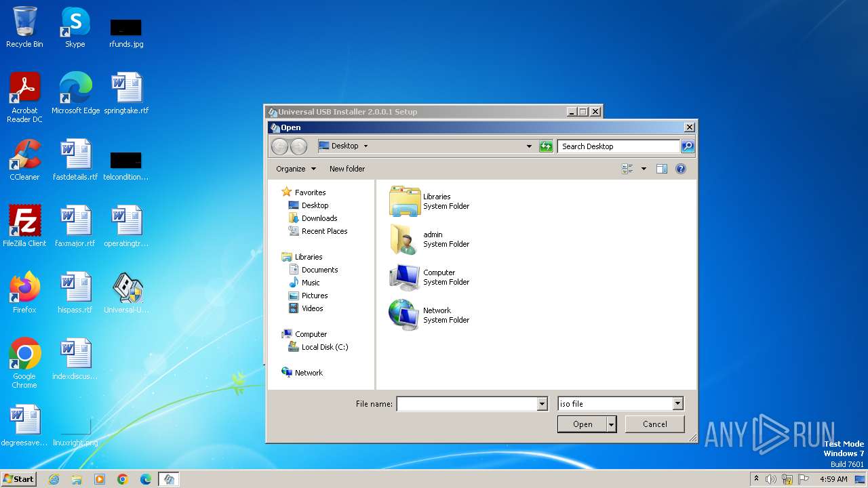
Task: Open Acrobat Reader DC shortcut
Action: (24, 98)
